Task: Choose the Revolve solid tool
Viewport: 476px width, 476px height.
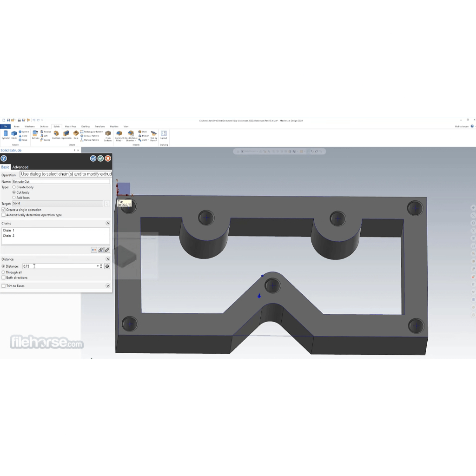Action: [46, 132]
